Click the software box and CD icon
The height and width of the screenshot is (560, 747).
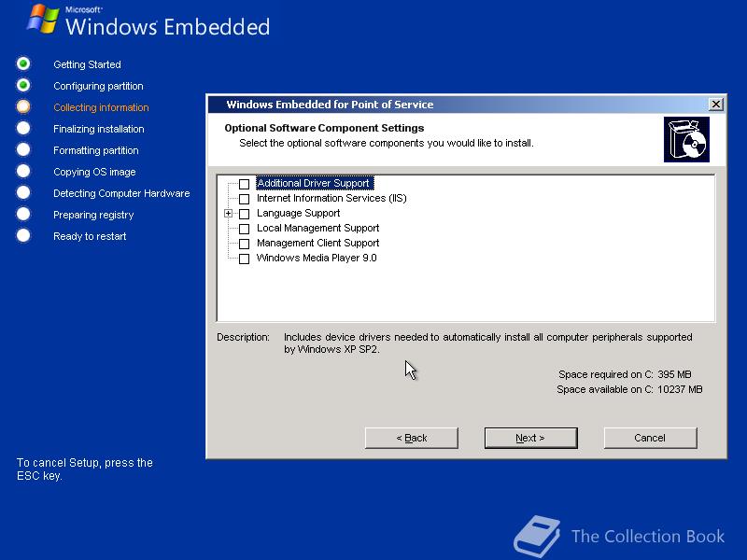[x=686, y=139]
